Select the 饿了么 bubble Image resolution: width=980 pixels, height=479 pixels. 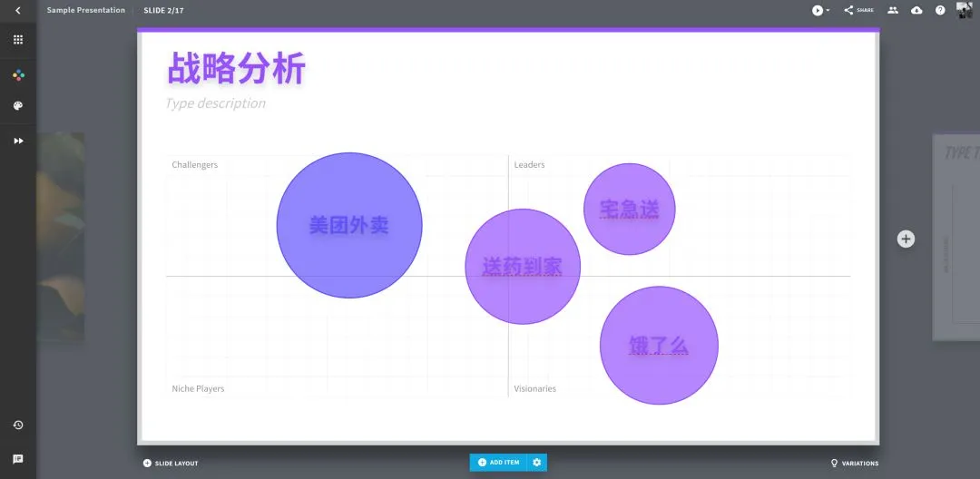[x=659, y=346]
